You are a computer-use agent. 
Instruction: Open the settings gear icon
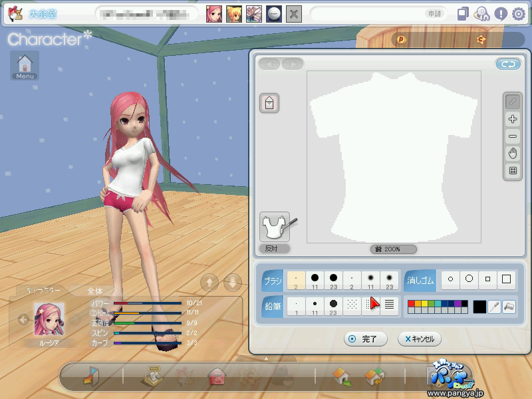tap(519, 14)
